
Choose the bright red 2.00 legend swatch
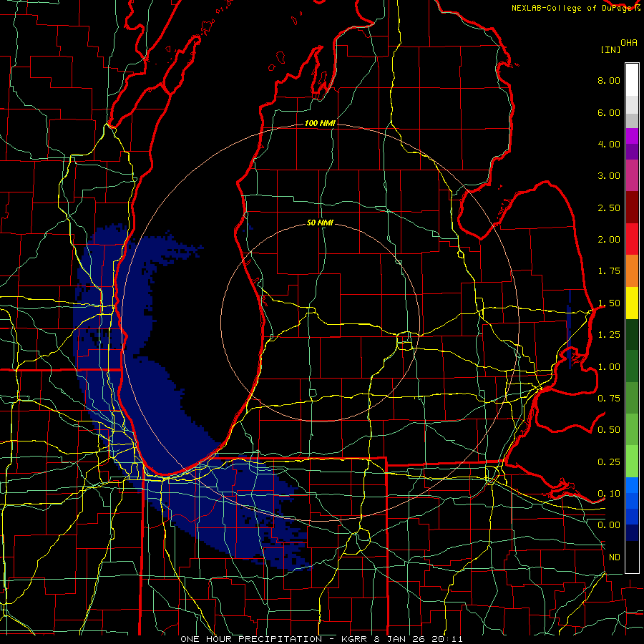tap(632, 239)
